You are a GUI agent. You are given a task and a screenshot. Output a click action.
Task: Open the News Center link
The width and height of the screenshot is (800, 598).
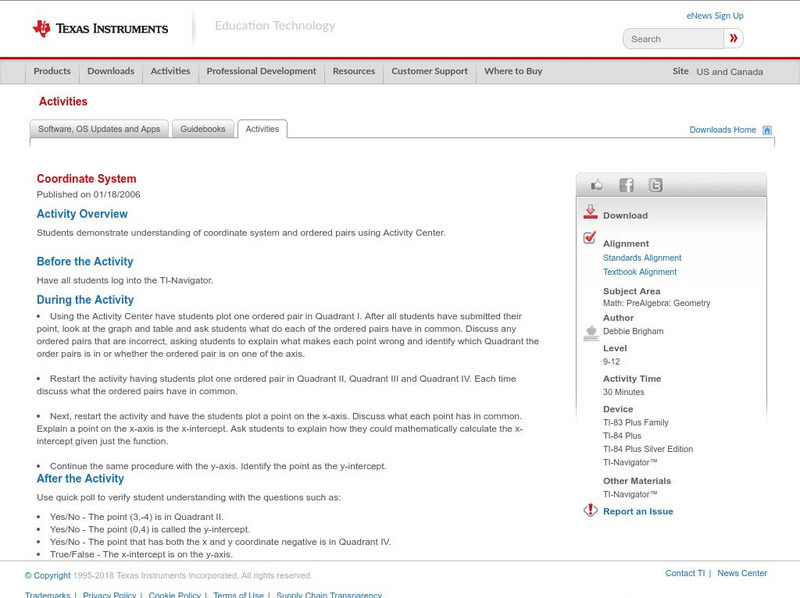742,573
